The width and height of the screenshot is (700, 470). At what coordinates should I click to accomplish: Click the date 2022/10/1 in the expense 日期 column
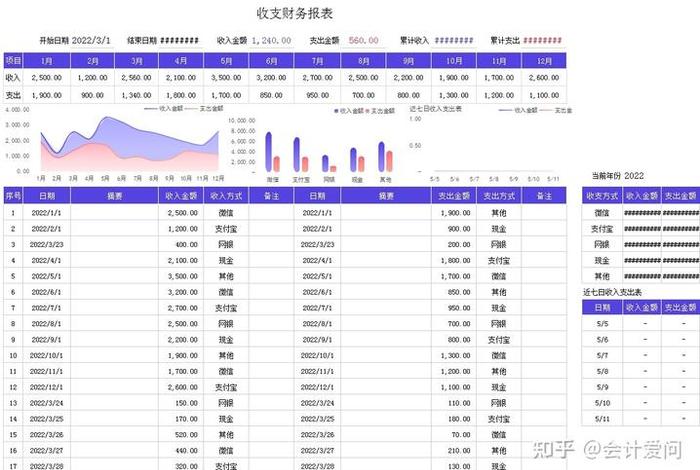(317, 356)
